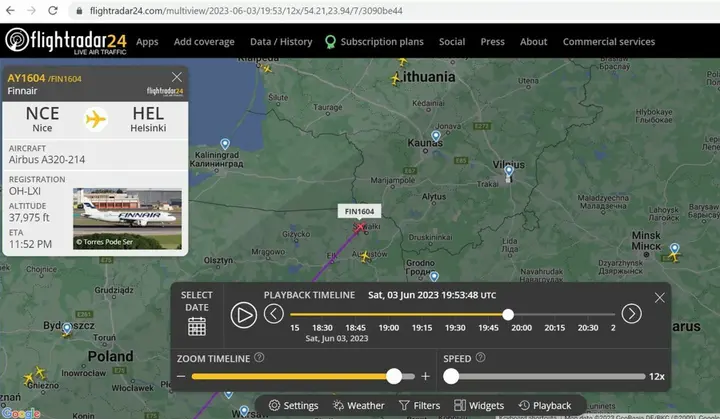The image size is (720, 419).
Task: Click the Subscription plans award icon
Action: click(x=330, y=42)
